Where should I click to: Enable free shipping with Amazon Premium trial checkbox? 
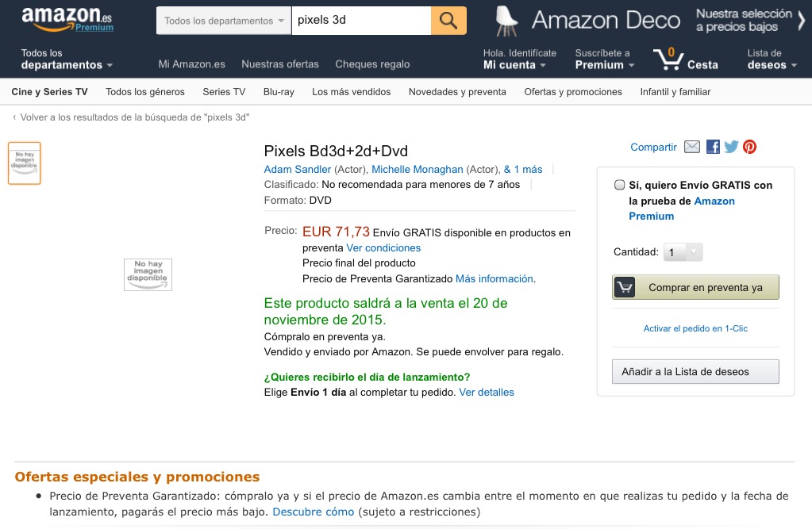pyautogui.click(x=619, y=185)
